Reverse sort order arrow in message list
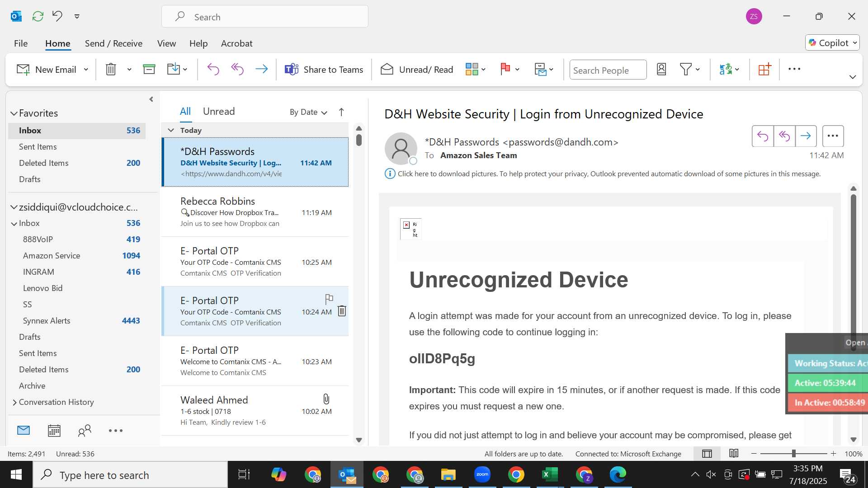Screen dimensions: 868x488 click(341, 112)
